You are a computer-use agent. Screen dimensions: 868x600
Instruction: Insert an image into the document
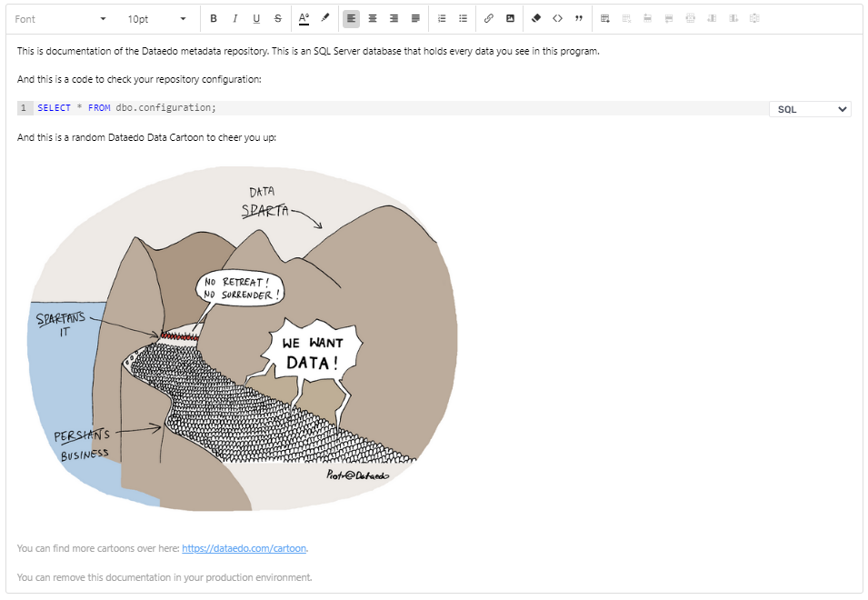click(510, 18)
